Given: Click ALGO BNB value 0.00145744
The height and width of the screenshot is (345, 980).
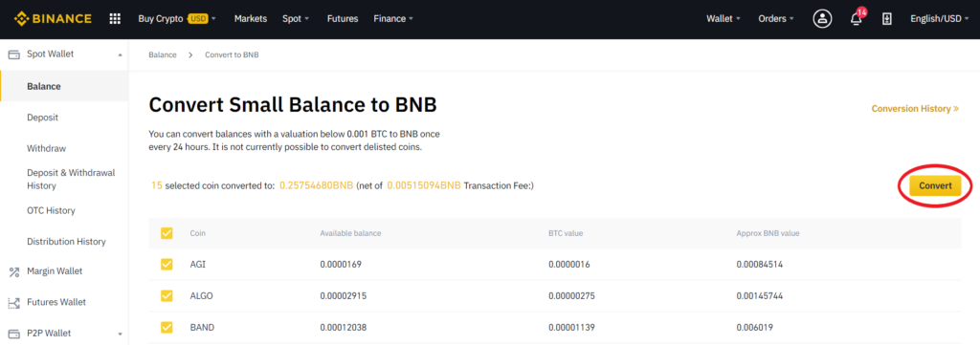Looking at the screenshot, I should pyautogui.click(x=759, y=295).
